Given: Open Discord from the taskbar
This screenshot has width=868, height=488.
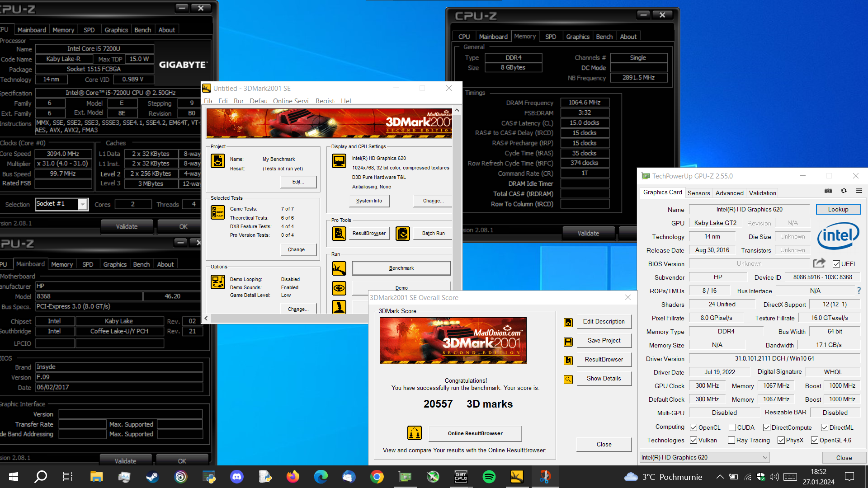Looking at the screenshot, I should 237,477.
